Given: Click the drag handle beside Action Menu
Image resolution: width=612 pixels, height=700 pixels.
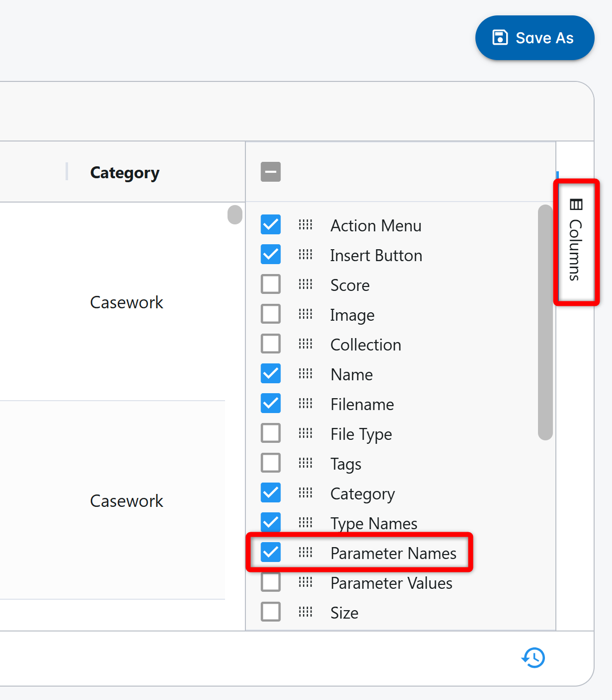Looking at the screenshot, I should point(306,225).
